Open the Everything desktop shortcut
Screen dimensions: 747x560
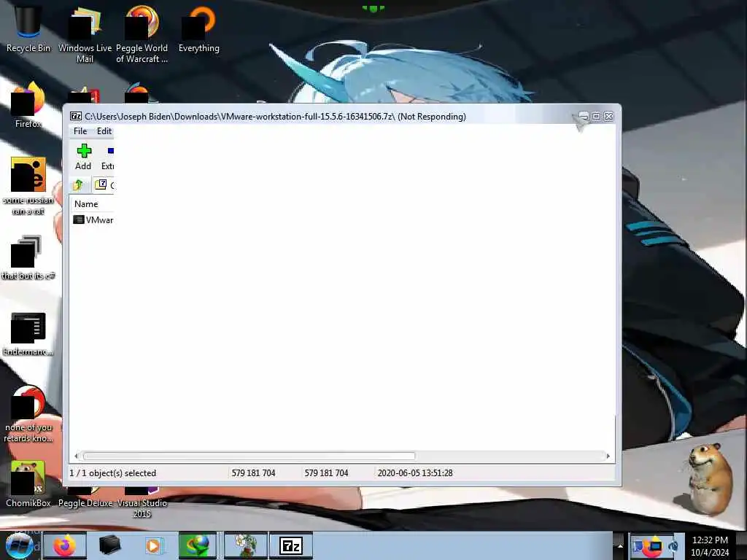pyautogui.click(x=198, y=28)
